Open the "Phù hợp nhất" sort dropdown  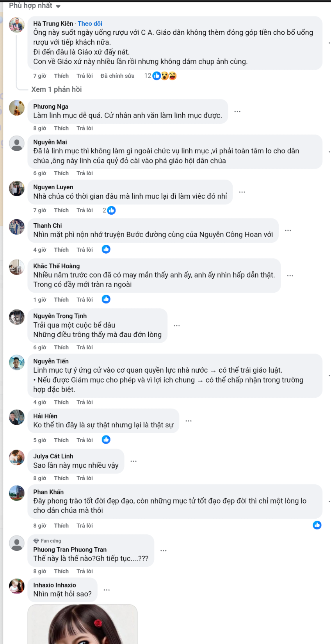tap(35, 6)
